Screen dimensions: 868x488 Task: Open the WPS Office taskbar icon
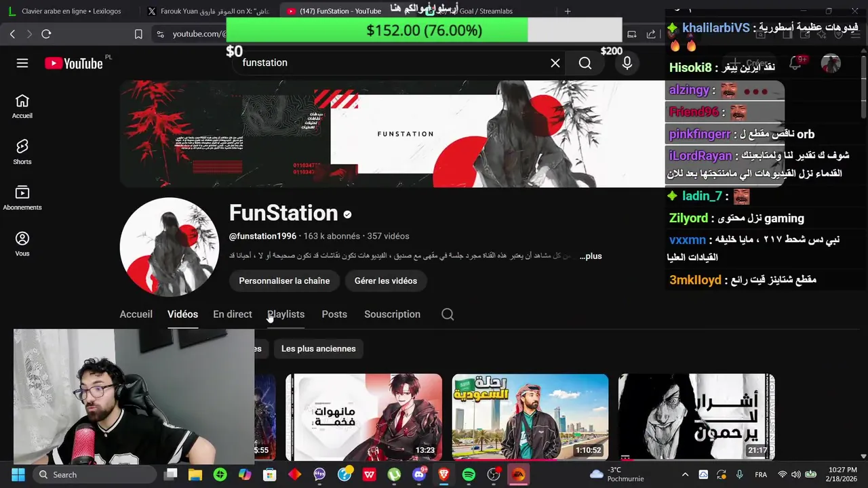[369, 474]
